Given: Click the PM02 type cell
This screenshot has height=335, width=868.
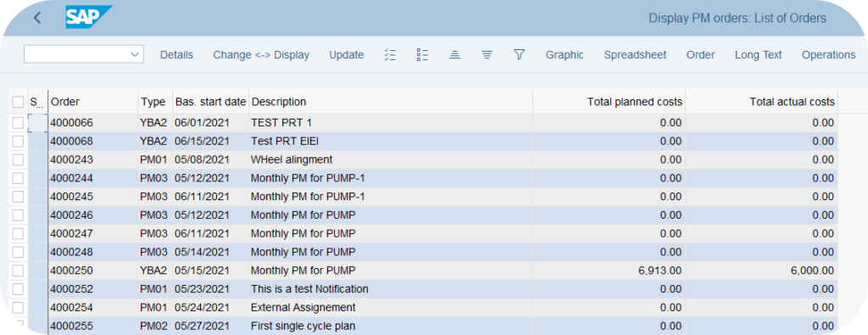Looking at the screenshot, I should click(x=154, y=326).
